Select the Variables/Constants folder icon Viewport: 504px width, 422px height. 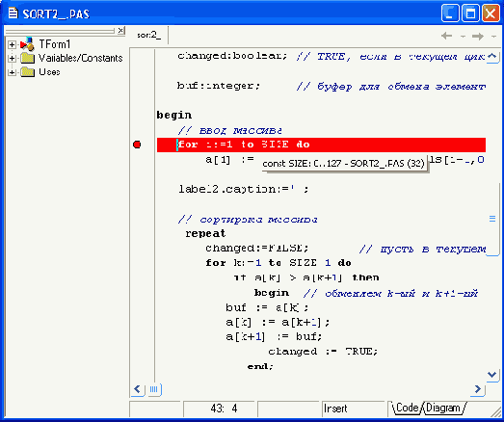point(28,58)
